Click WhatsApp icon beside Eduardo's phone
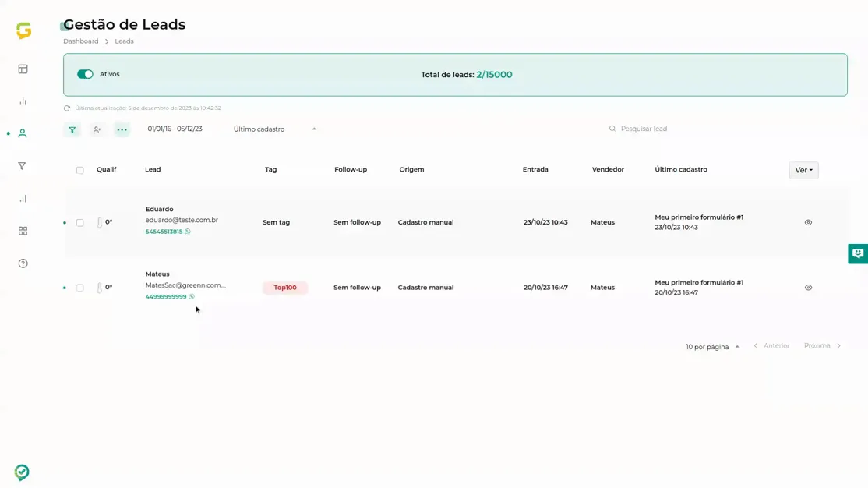 pos(188,232)
